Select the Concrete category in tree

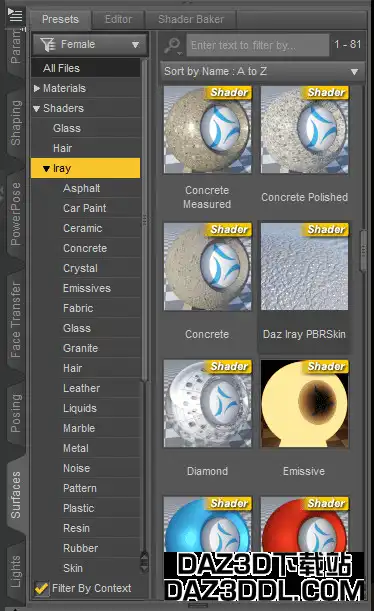click(85, 248)
